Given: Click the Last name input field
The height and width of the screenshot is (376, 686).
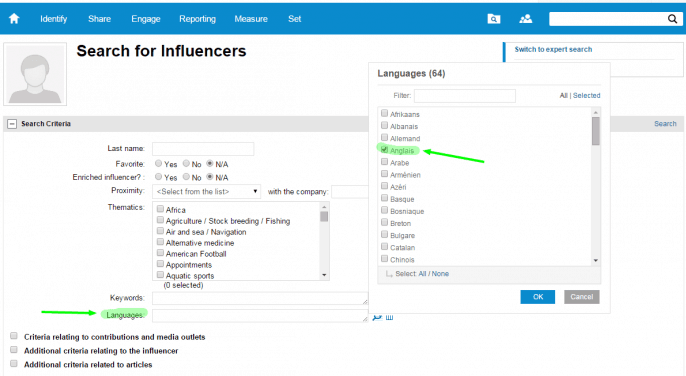Looking at the screenshot, I should coord(203,149).
